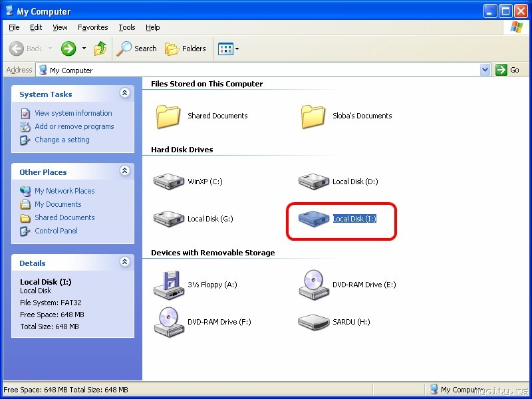532x399 pixels.
Task: Open the Forward history dropdown arrow
Action: point(84,49)
